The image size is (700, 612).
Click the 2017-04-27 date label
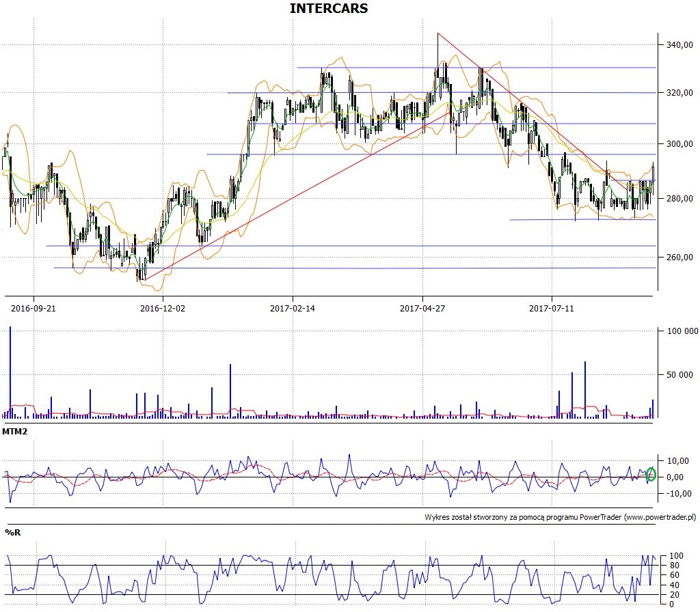422,308
